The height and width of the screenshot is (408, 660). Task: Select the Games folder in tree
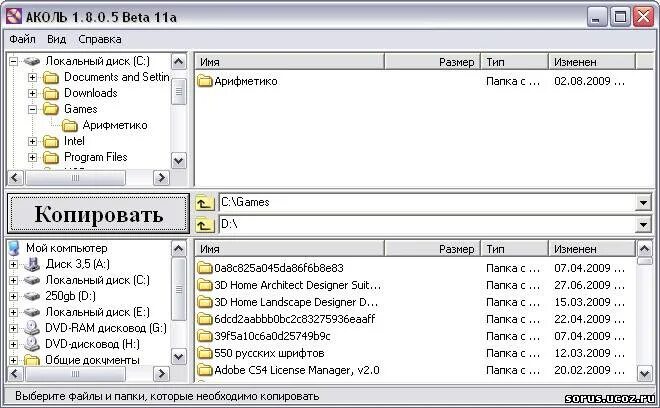(x=80, y=109)
